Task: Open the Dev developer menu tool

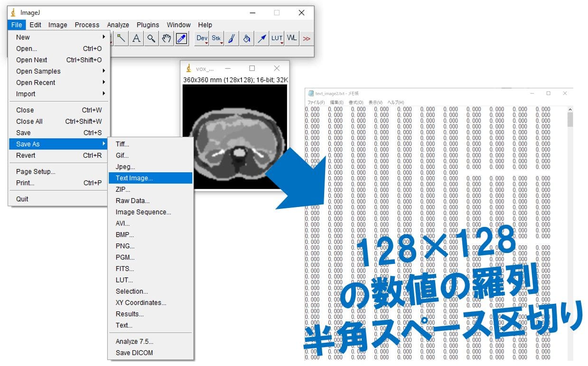Action: (202, 38)
